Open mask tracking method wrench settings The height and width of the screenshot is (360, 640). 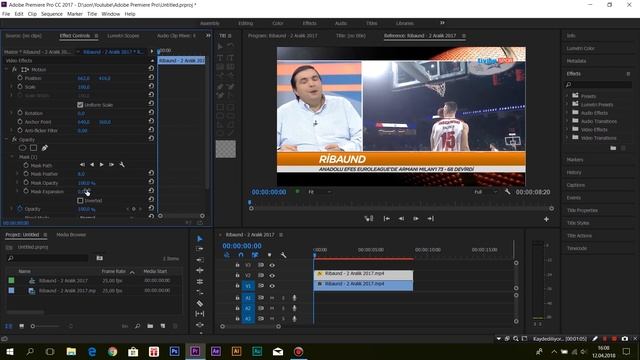point(122,164)
